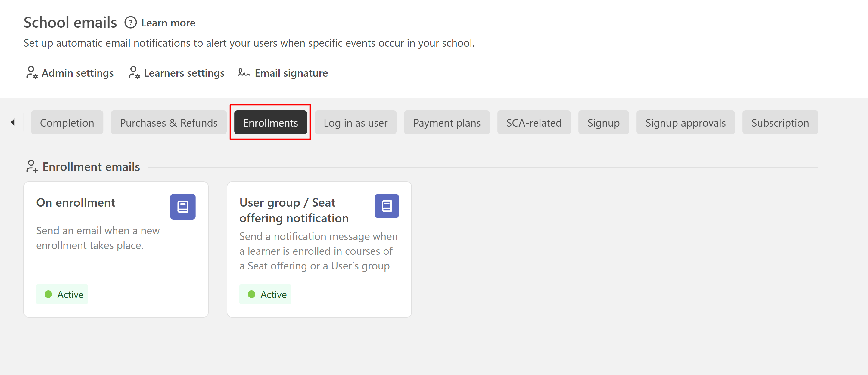The width and height of the screenshot is (868, 375).
Task: Click the book icon on Seat offering card
Action: [387, 206]
